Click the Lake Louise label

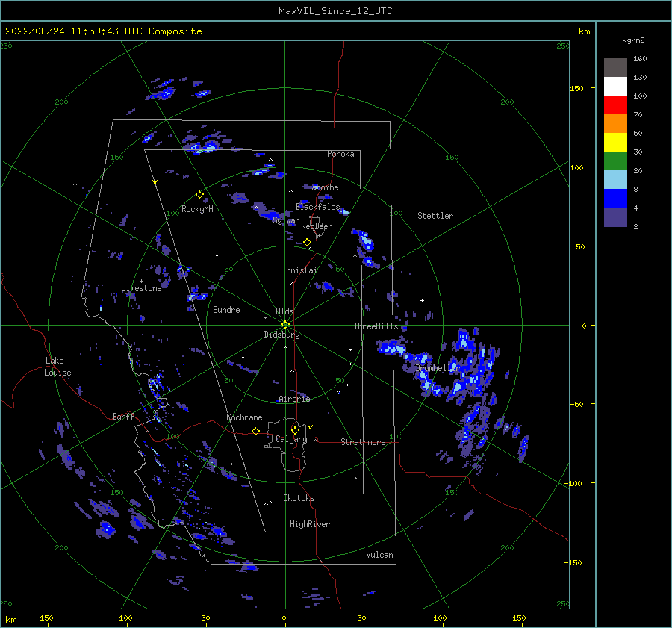[x=57, y=367]
